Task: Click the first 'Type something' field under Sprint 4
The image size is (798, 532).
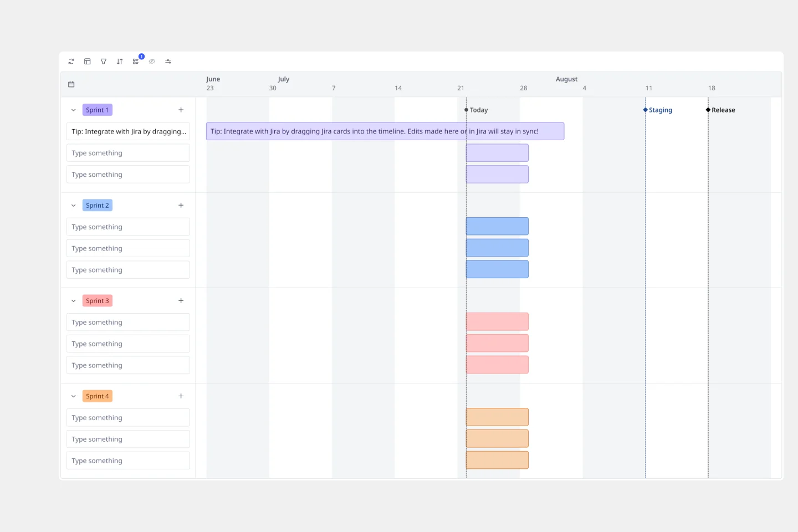Action: click(x=128, y=417)
